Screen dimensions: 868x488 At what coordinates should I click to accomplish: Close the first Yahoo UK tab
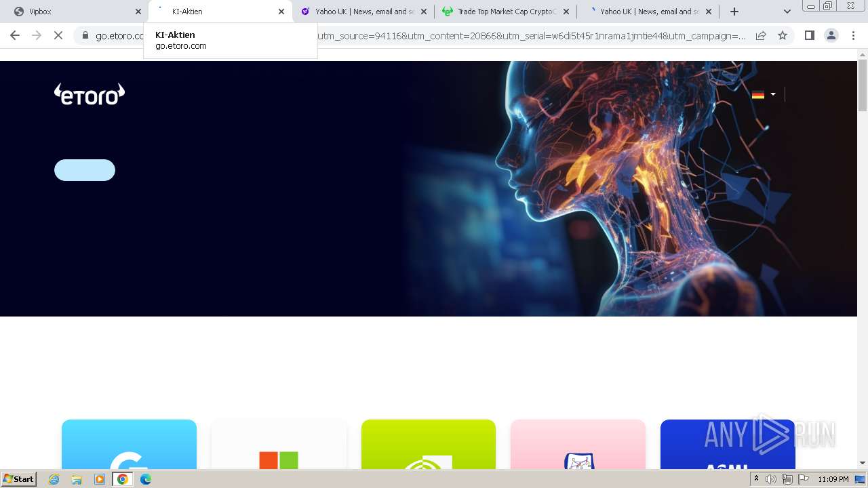pos(424,12)
